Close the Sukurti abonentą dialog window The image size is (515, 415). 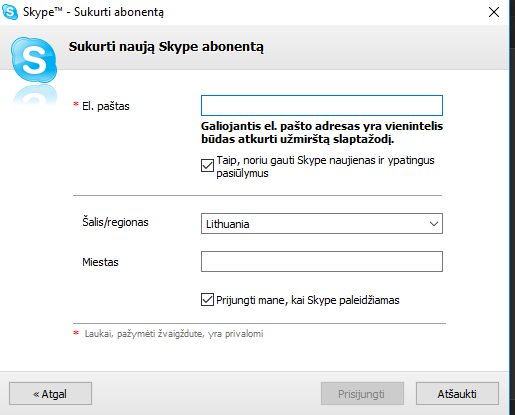tap(494, 12)
